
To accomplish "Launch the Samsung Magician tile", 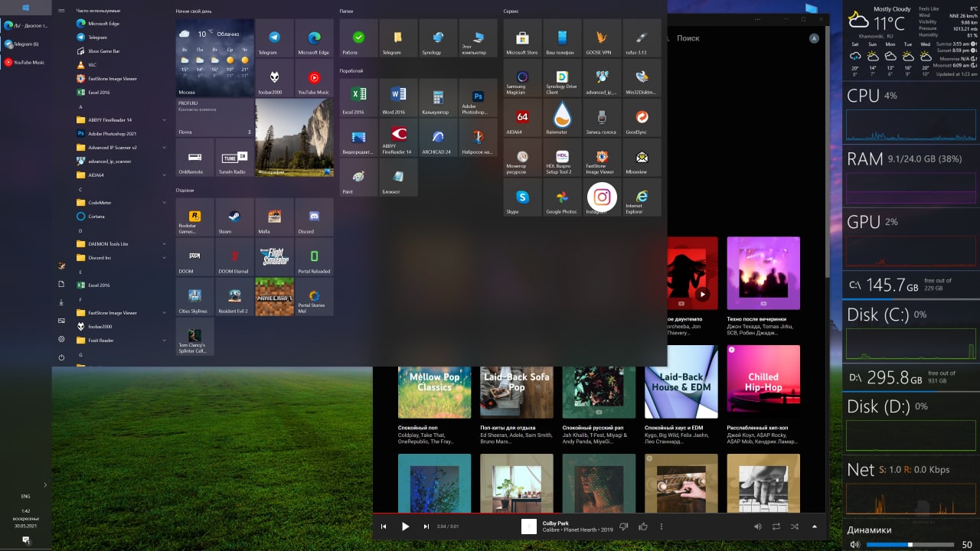I will pyautogui.click(x=522, y=78).
